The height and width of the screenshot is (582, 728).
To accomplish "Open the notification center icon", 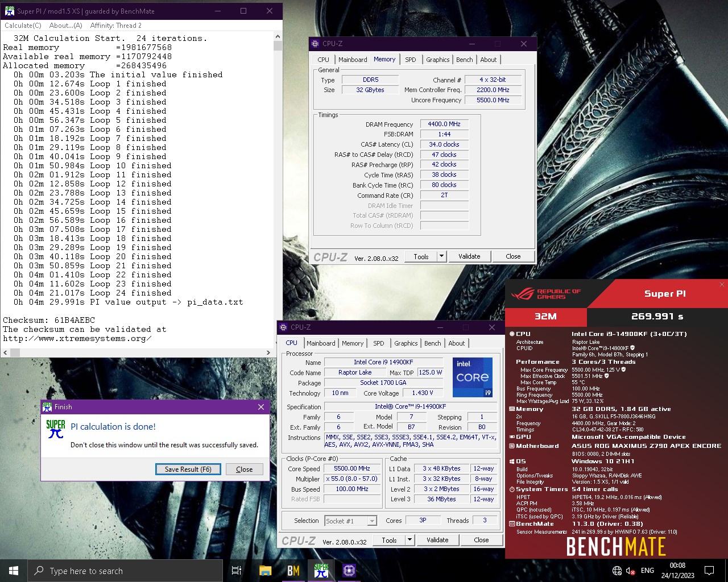I will (709, 571).
